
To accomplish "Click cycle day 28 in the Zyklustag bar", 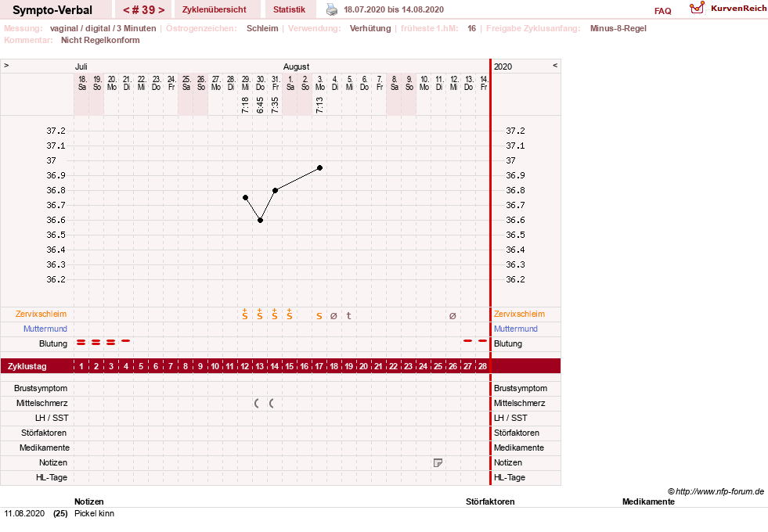I will (x=482, y=366).
